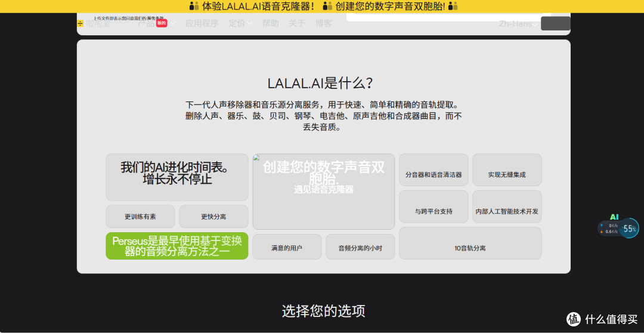The height and width of the screenshot is (333, 644).
Task: Click the LALAL.AI logo icon in navbar
Action: tap(80, 23)
